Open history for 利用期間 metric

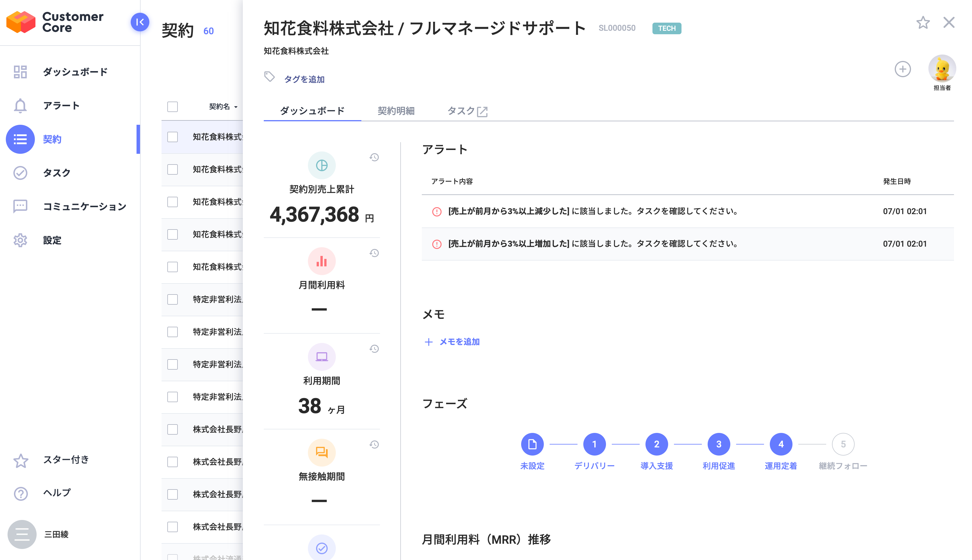click(x=374, y=349)
